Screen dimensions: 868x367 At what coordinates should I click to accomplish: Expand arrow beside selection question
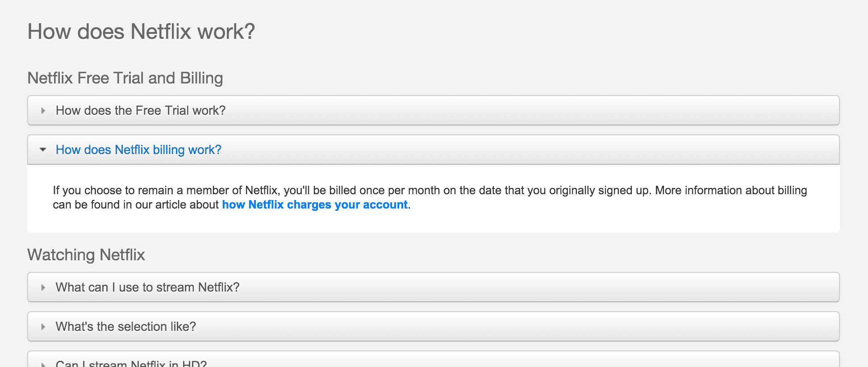click(43, 327)
